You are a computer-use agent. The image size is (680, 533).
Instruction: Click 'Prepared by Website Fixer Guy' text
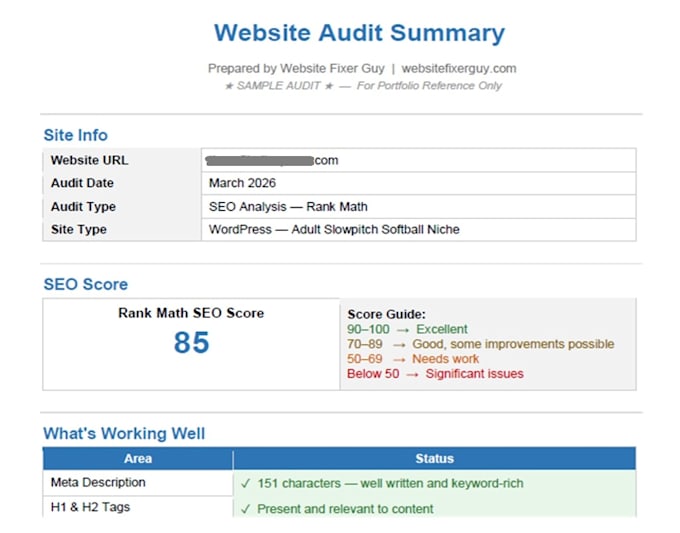tap(296, 69)
